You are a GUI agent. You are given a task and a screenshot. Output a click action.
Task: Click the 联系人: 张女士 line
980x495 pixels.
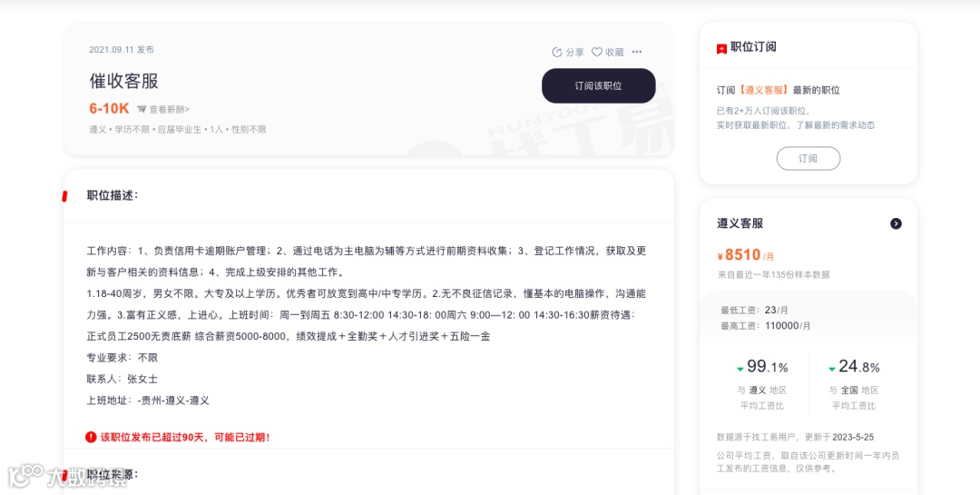pyautogui.click(x=121, y=379)
